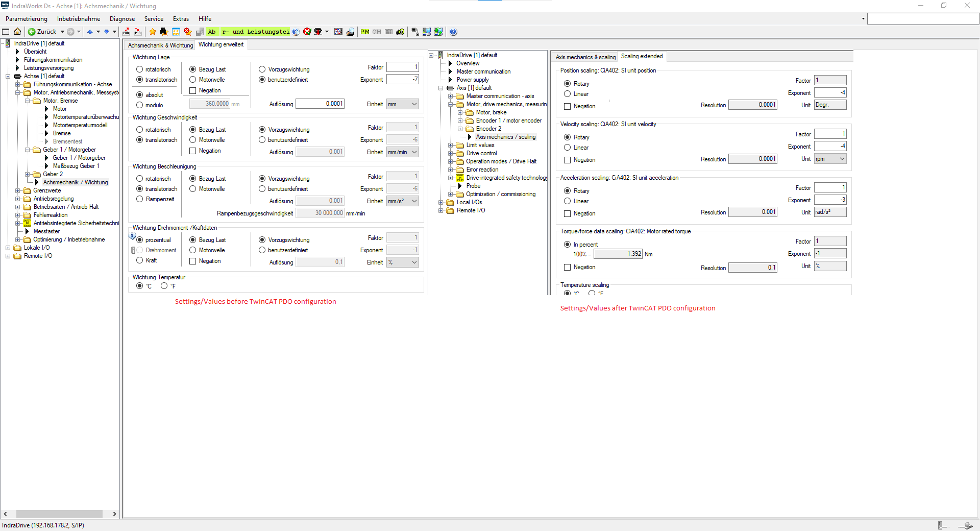Expand the Geber 2 tree folder
980x531 pixels.
pyautogui.click(x=28, y=174)
